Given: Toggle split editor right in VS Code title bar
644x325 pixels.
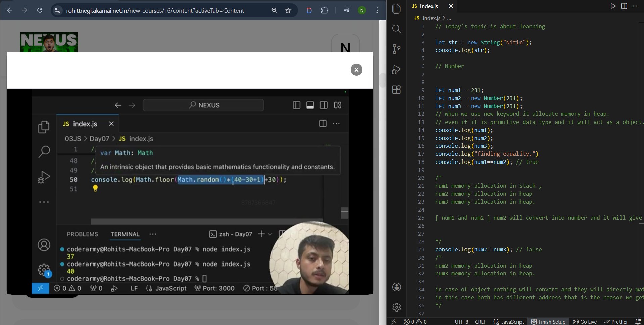Looking at the screenshot, I should click(624, 6).
